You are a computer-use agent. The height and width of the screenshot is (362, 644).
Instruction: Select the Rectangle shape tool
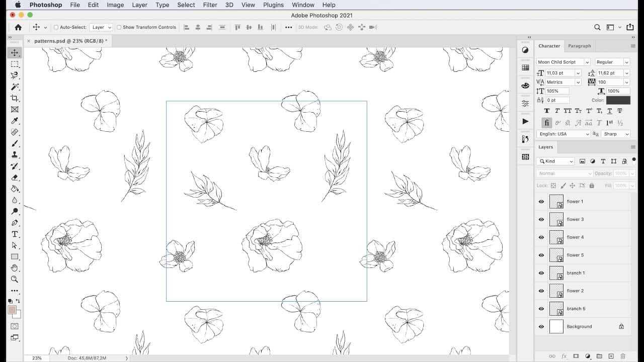click(15, 257)
